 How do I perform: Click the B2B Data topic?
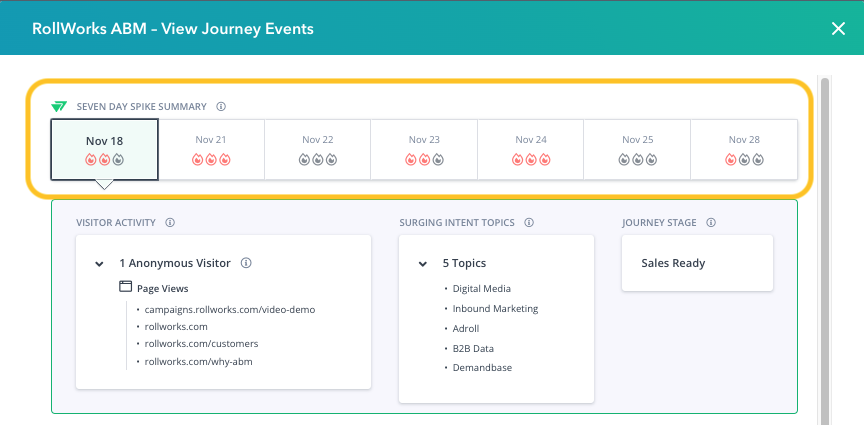[473, 348]
